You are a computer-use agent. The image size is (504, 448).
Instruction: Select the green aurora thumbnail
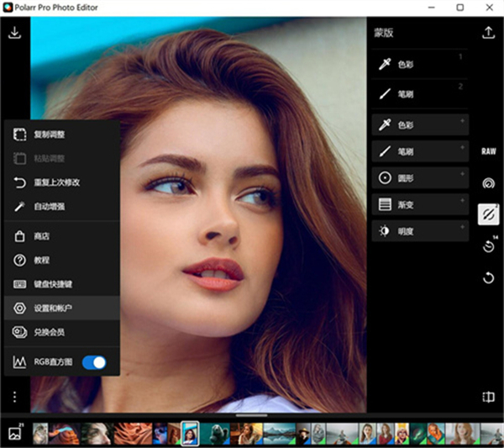[x=417, y=434]
